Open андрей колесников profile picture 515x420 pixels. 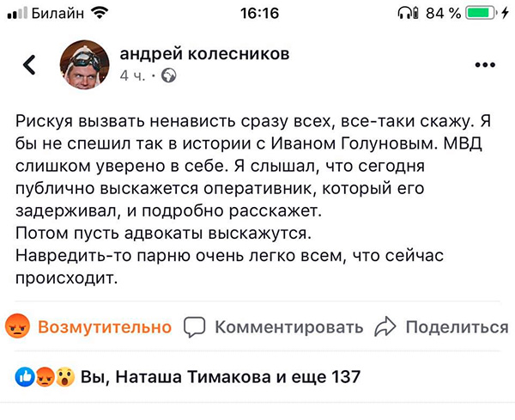(83, 65)
